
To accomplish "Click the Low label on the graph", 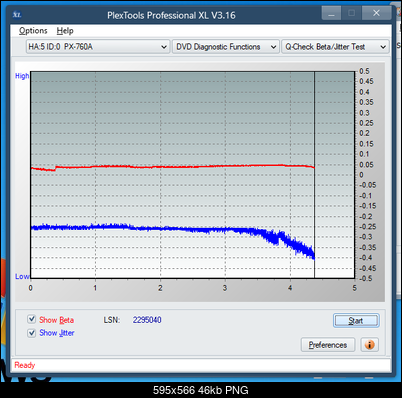I will click(x=22, y=277).
